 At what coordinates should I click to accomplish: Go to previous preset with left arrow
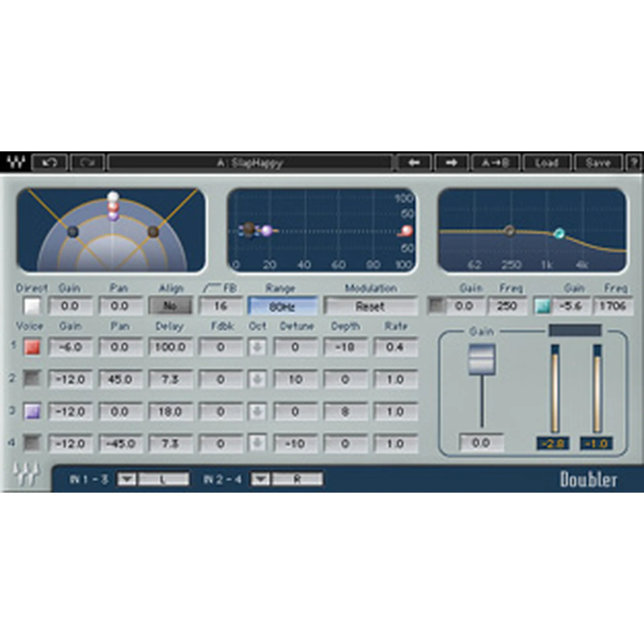[x=414, y=163]
